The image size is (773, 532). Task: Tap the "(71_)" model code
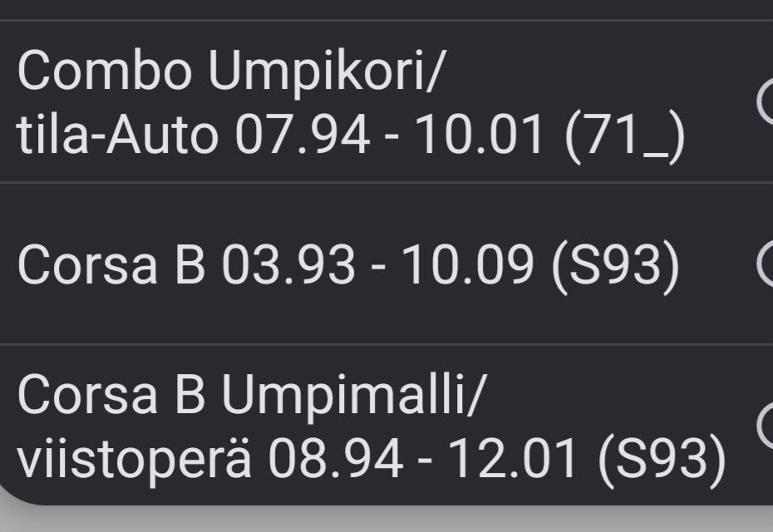pyautogui.click(x=625, y=135)
